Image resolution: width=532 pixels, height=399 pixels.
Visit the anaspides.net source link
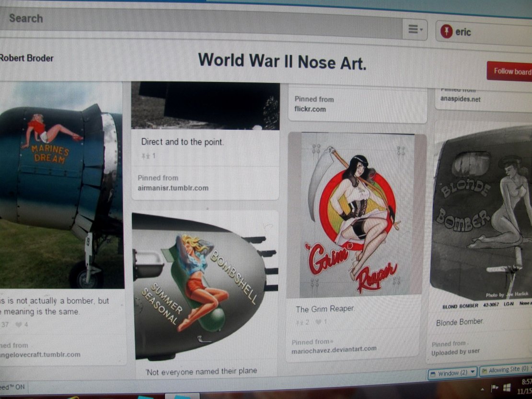[x=461, y=99]
